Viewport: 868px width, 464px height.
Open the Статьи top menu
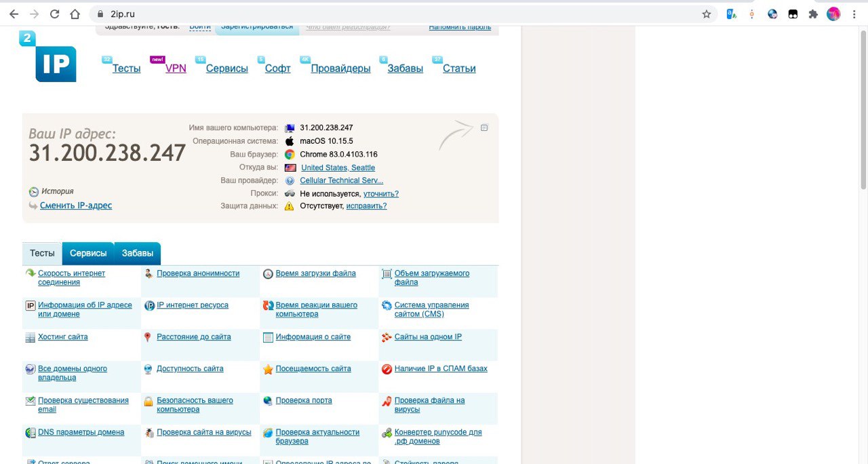[x=459, y=69]
